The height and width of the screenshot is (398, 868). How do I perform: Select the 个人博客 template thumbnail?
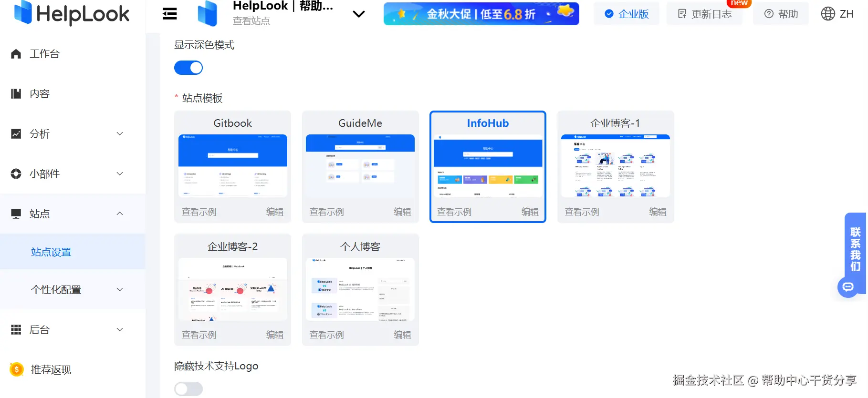[x=360, y=289]
